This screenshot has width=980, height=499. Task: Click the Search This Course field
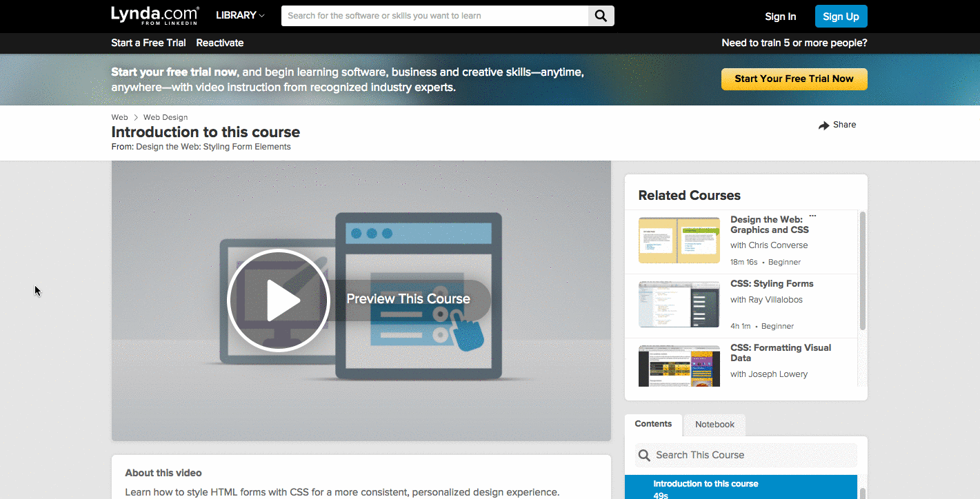(x=752, y=456)
